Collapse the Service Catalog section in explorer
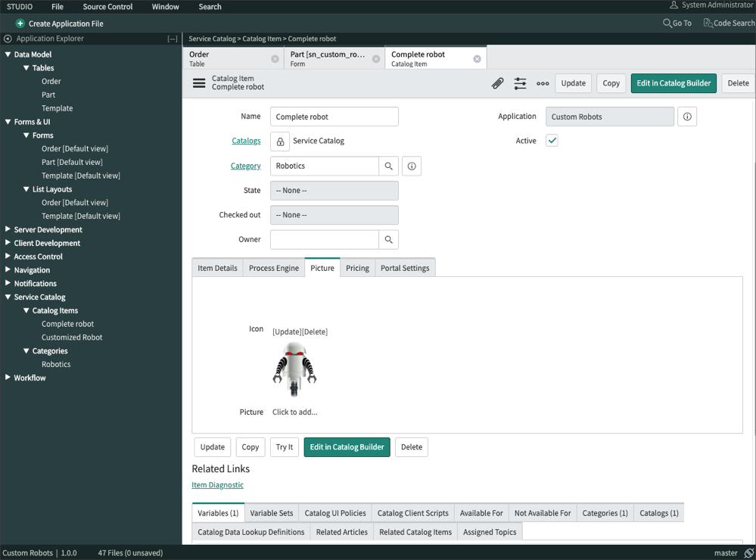756x560 pixels. point(8,297)
